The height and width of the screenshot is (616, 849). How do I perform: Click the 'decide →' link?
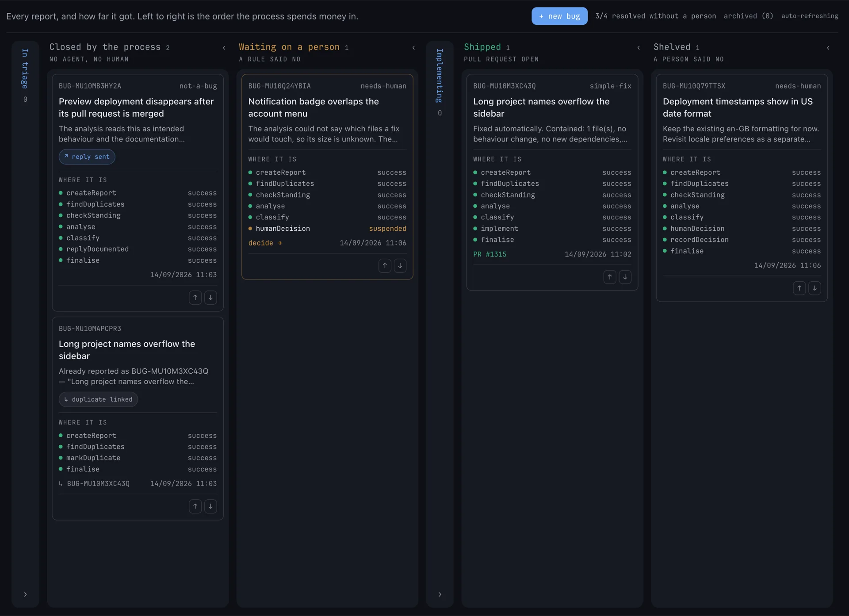265,243
